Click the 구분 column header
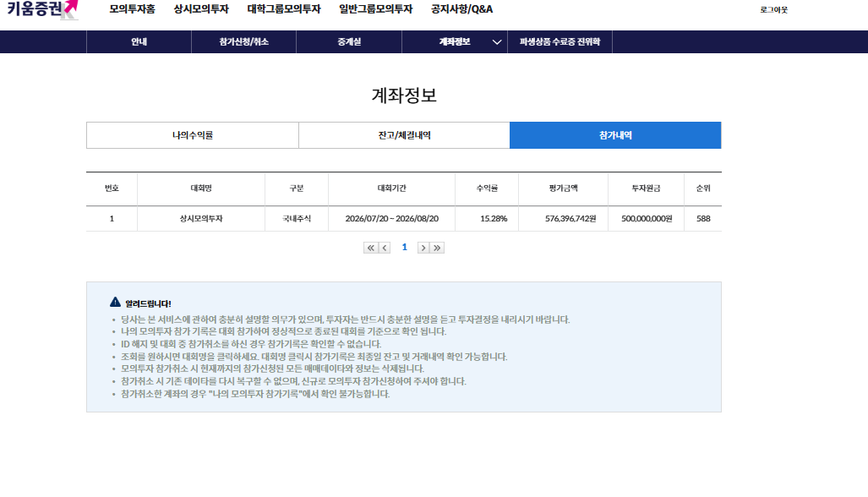Image resolution: width=868 pixels, height=497 pixels. (x=297, y=188)
